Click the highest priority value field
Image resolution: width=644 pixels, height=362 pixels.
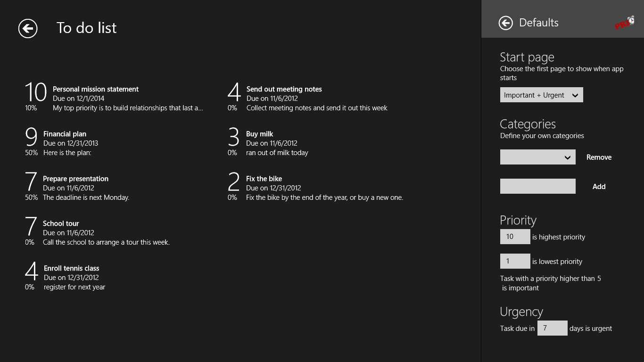pyautogui.click(x=515, y=237)
